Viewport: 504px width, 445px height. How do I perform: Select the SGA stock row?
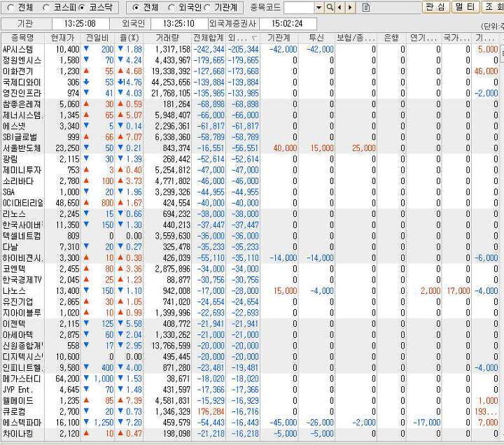click(251, 192)
